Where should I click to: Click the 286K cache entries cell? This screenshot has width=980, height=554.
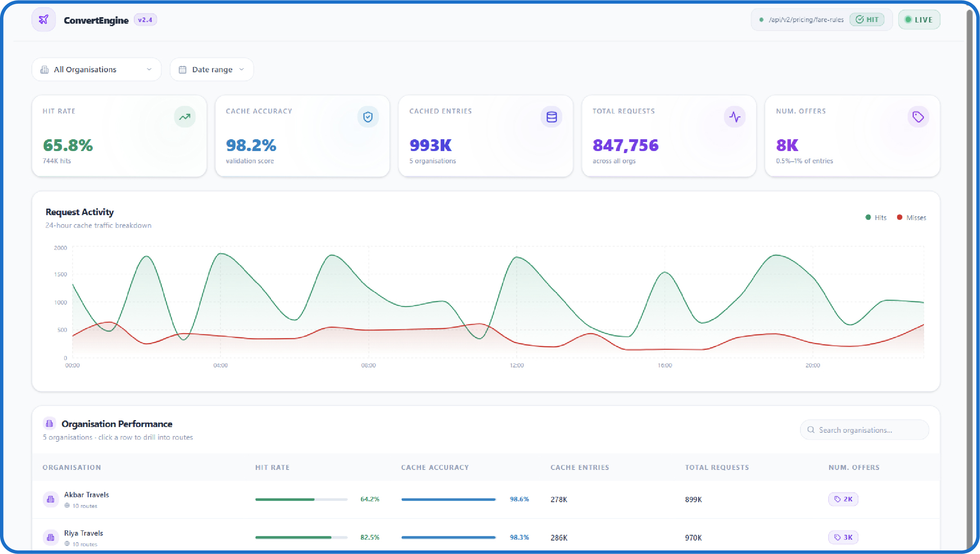559,538
